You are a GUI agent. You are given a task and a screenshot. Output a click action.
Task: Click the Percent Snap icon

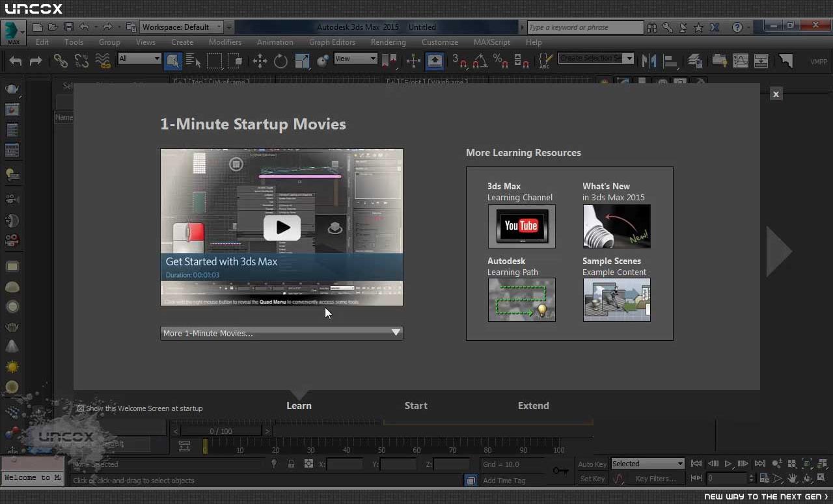(x=500, y=60)
